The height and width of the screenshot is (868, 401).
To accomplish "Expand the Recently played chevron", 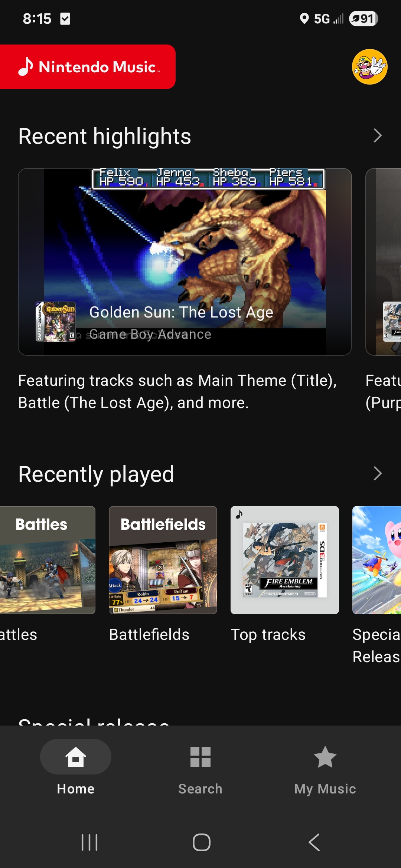I will click(378, 474).
